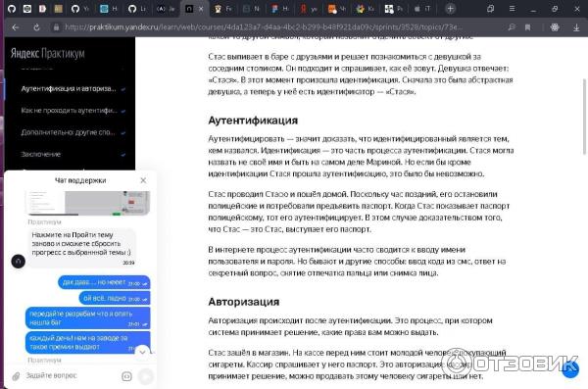
Task: Show the tab overview stacked-windows icon
Action: click(490, 9)
